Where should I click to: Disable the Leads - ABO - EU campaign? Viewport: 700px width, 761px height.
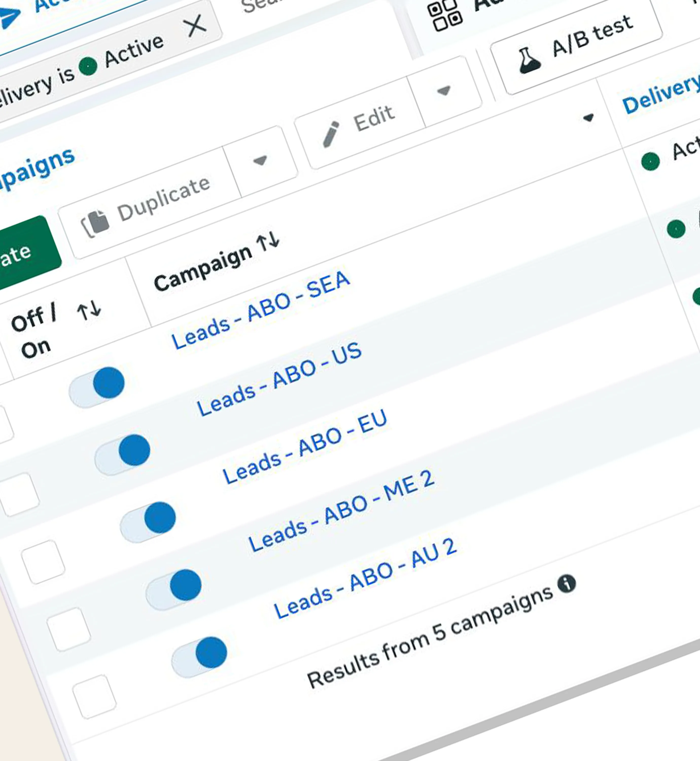(148, 522)
